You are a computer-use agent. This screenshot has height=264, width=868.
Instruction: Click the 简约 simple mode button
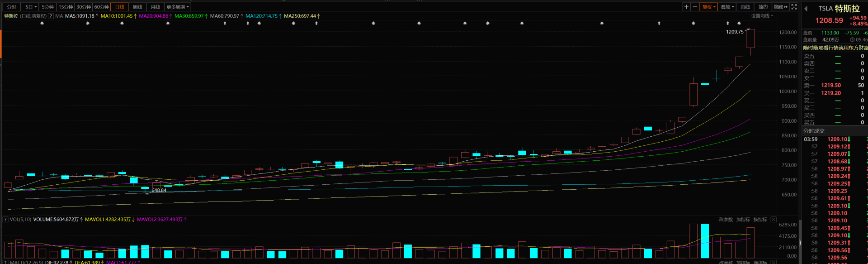pyautogui.click(x=763, y=7)
